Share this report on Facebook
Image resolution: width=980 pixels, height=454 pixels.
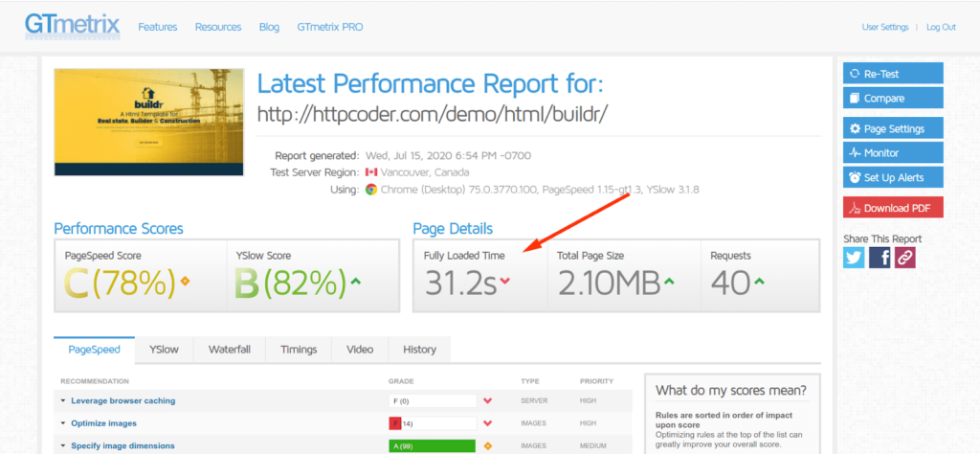880,257
